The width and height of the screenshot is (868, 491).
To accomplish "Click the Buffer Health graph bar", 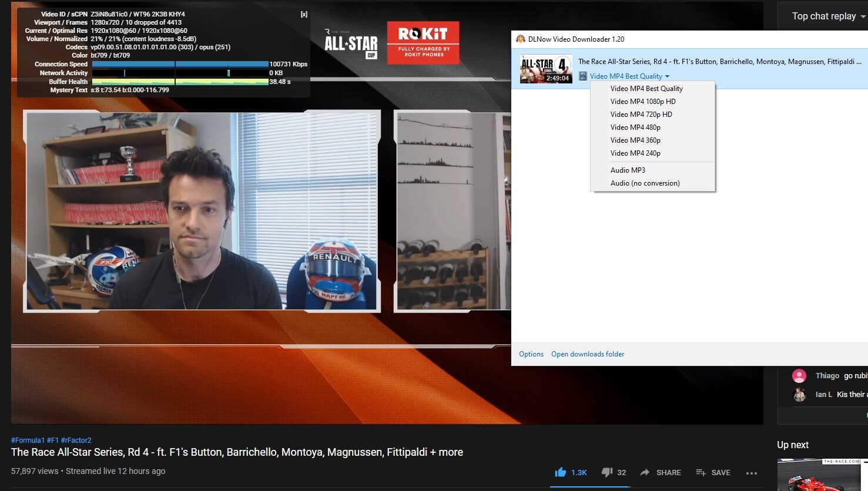I will (x=180, y=82).
